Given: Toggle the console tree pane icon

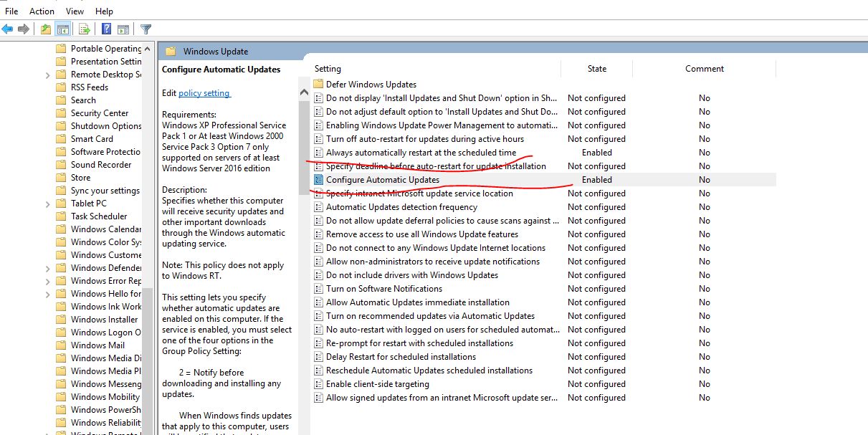Looking at the screenshot, I should click(63, 29).
